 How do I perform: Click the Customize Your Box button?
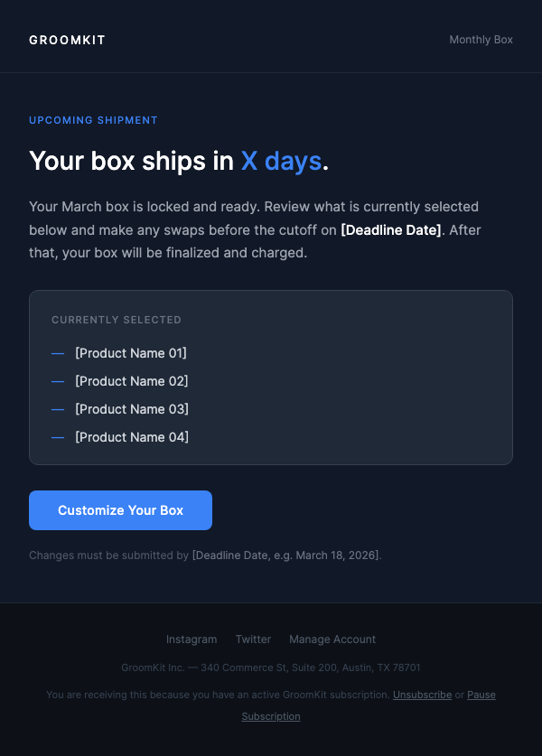pyautogui.click(x=120, y=510)
